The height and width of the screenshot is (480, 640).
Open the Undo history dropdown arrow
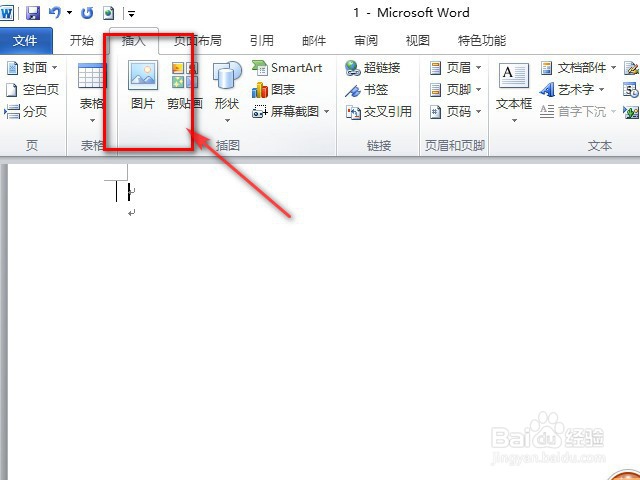(x=69, y=13)
